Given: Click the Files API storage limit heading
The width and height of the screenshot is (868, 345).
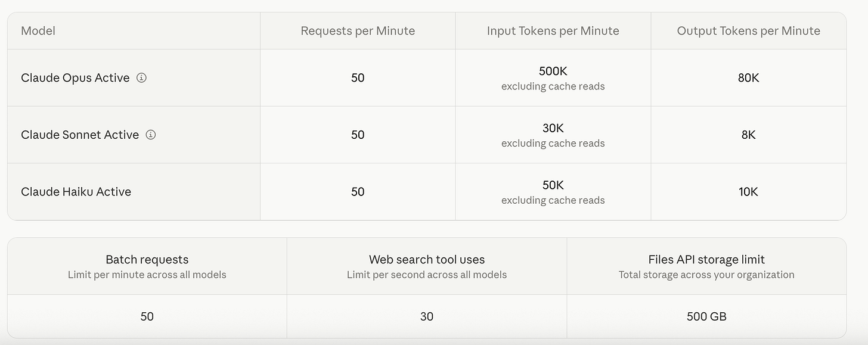Looking at the screenshot, I should click(x=706, y=259).
